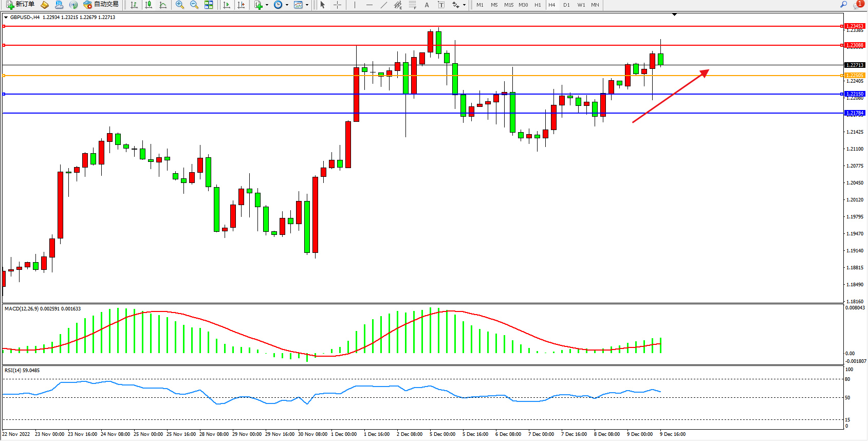
Task: Select the Fibonacci retracement tool
Action: tap(413, 5)
